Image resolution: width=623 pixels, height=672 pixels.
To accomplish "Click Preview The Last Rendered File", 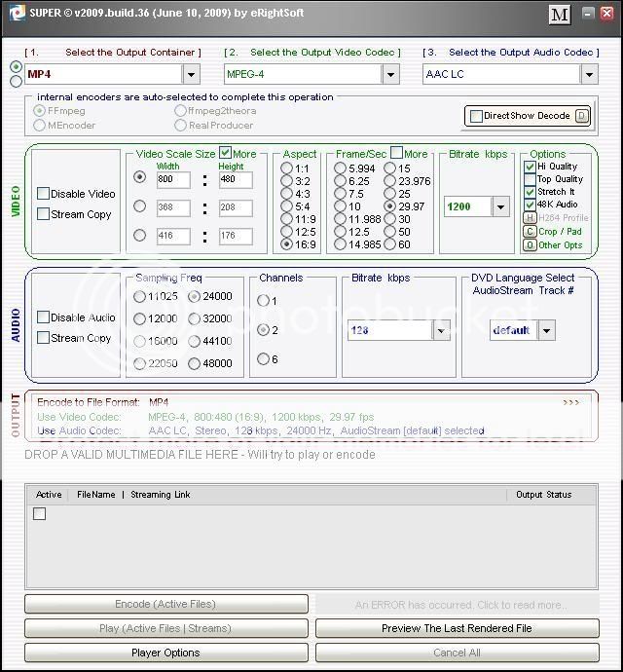I will [x=458, y=628].
